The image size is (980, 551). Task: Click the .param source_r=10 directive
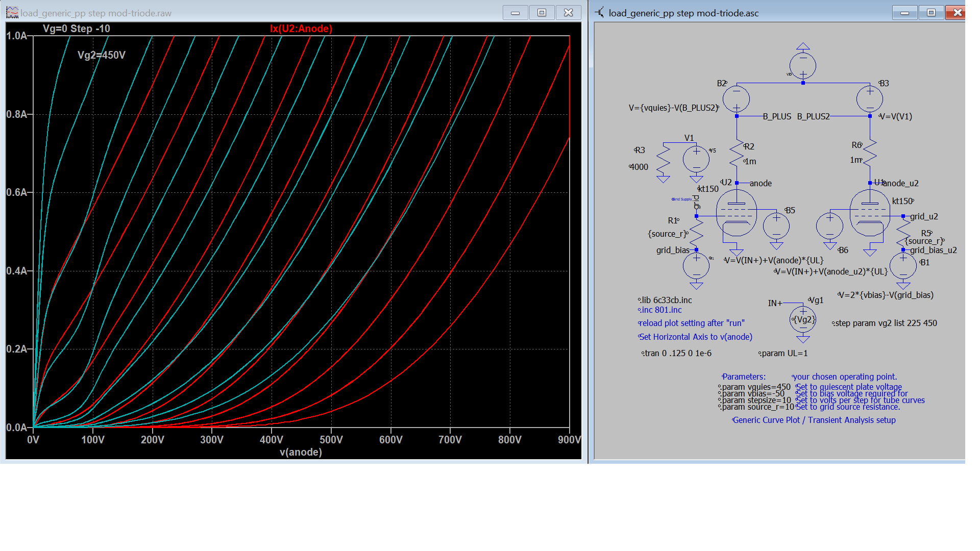(756, 407)
